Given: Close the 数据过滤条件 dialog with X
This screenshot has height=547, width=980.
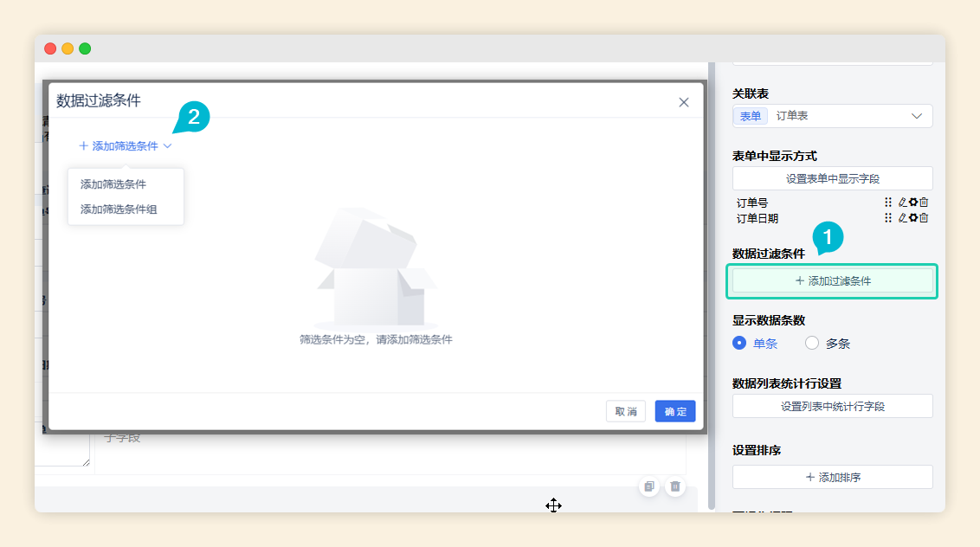Looking at the screenshot, I should click(684, 102).
